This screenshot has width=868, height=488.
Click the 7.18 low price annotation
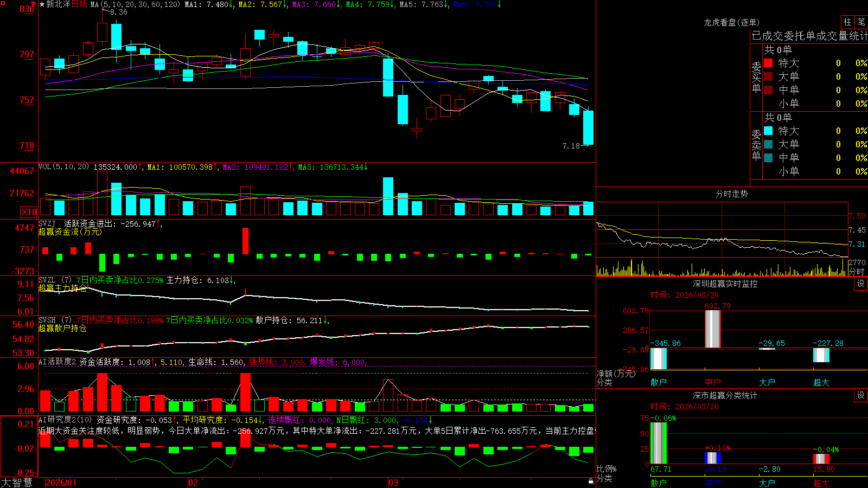tap(571, 146)
